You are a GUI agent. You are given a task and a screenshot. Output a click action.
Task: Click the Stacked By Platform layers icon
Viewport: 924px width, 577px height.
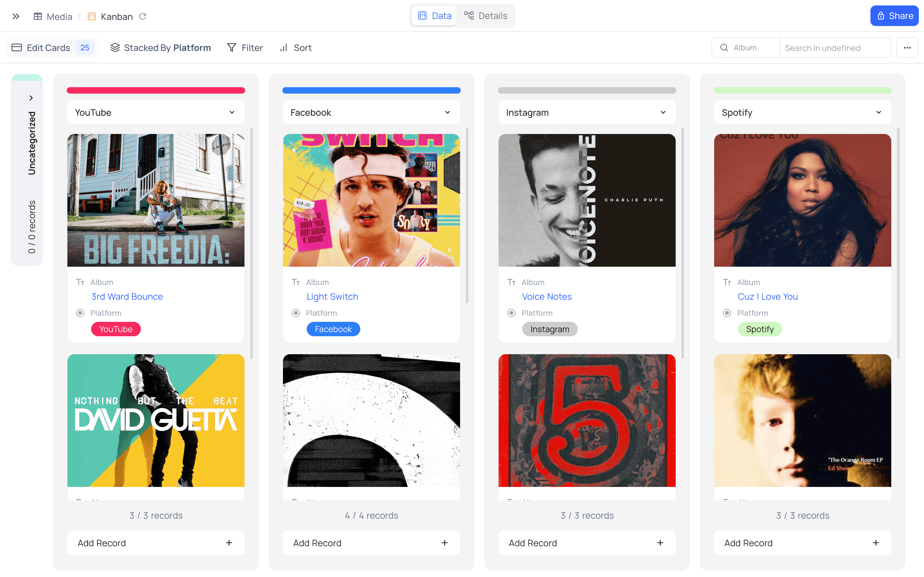[x=115, y=48]
